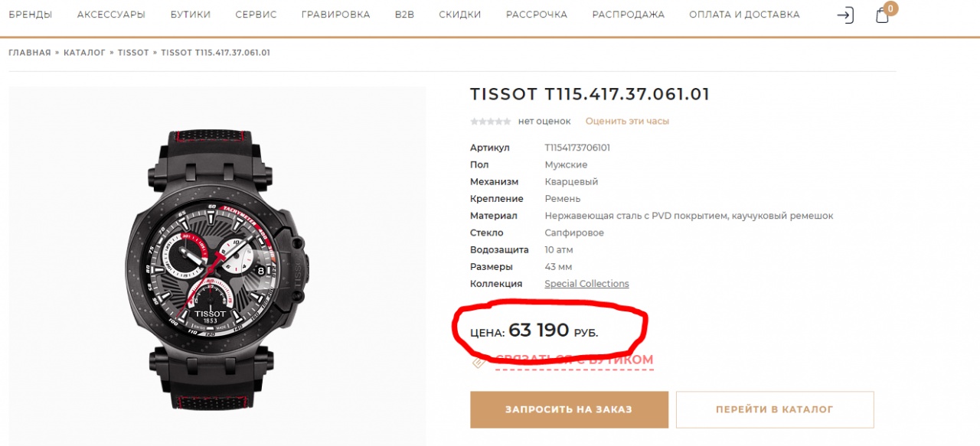Open the АКСЕССУАРЫ menu item

111,15
